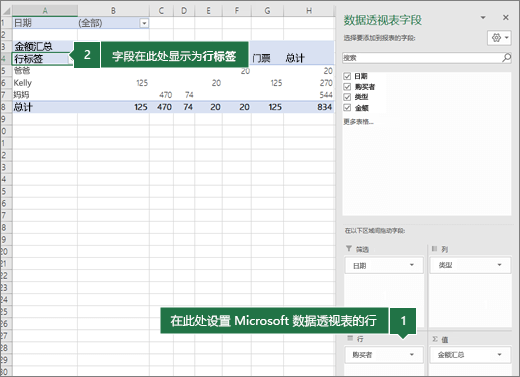Viewport: 520px width, 377px height.
Task: Select the 门票 column header cell
Action: pos(267,58)
